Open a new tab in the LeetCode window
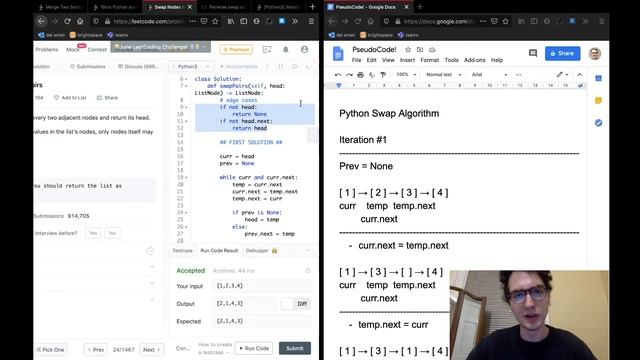The image size is (640, 360). coord(312,7)
